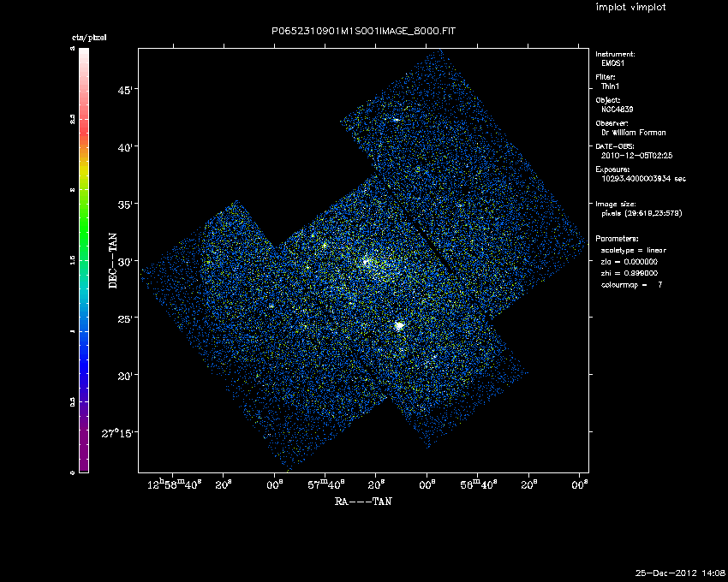The height and width of the screenshot is (582, 728).
Task: Click the 'Parameters:' heading
Action: (617, 239)
